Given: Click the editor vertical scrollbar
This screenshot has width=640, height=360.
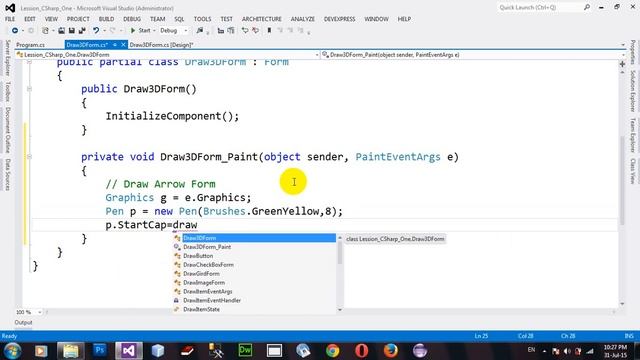Looking at the screenshot, I should coord(622,182).
